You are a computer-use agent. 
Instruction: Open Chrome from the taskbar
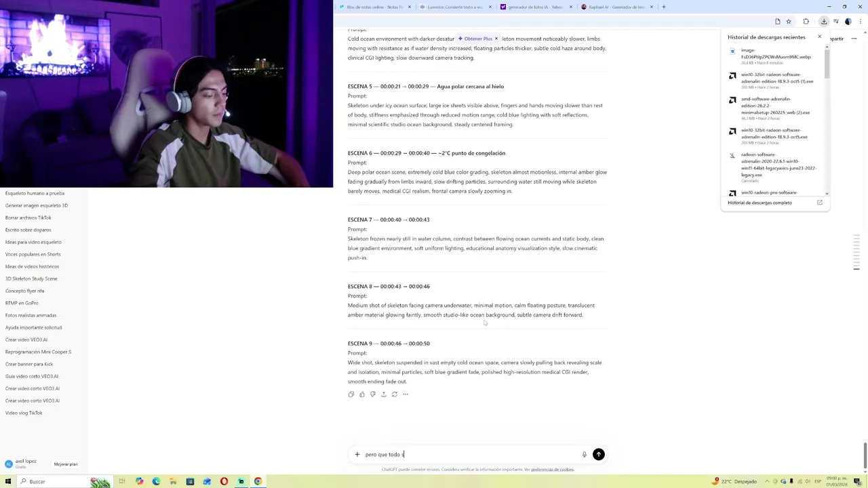pos(258,481)
